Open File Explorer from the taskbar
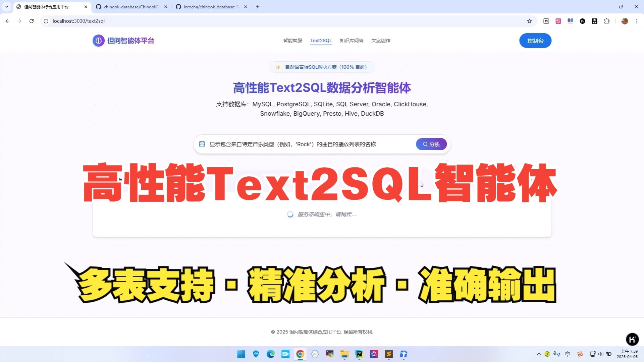Image resolution: width=644 pixels, height=362 pixels. tap(344, 354)
